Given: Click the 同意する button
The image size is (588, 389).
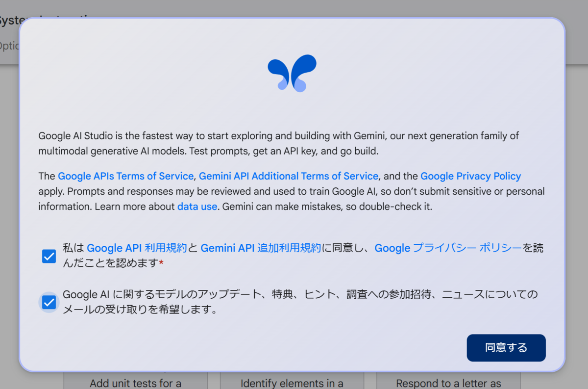Looking at the screenshot, I should pyautogui.click(x=506, y=348).
